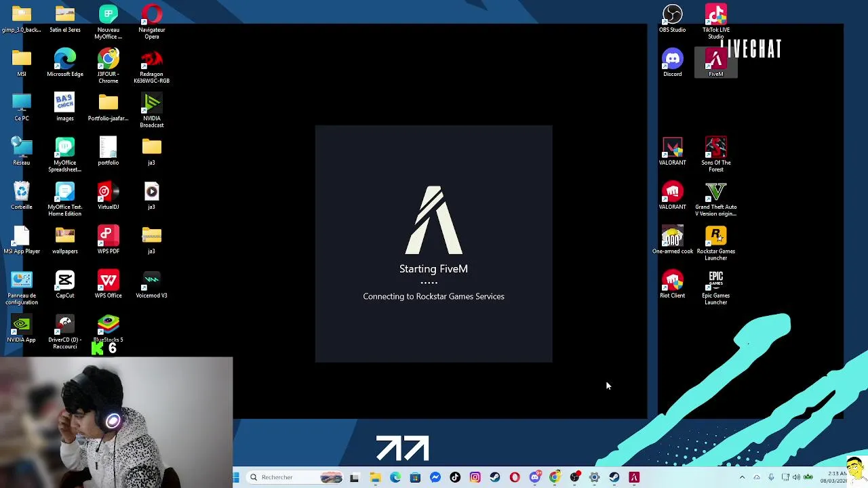This screenshot has height=488, width=868.
Task: Open the Corbeille recycle bin
Action: point(21,195)
